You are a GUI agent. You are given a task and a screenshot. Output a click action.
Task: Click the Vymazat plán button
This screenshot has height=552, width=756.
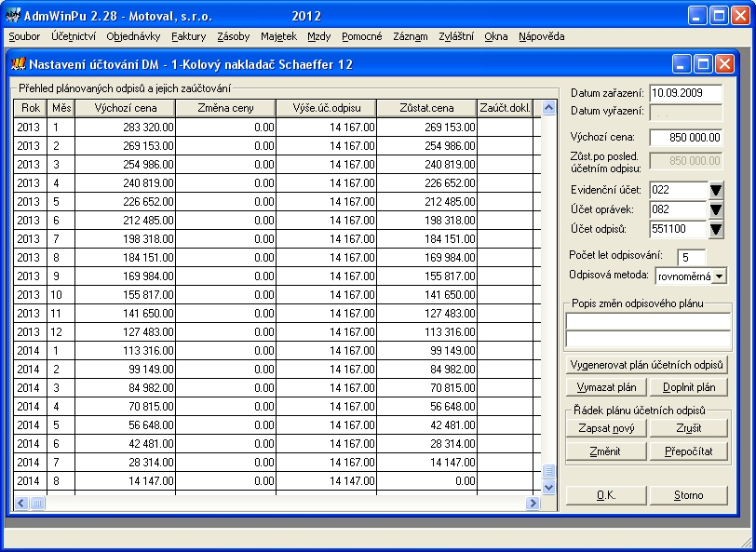(x=606, y=387)
